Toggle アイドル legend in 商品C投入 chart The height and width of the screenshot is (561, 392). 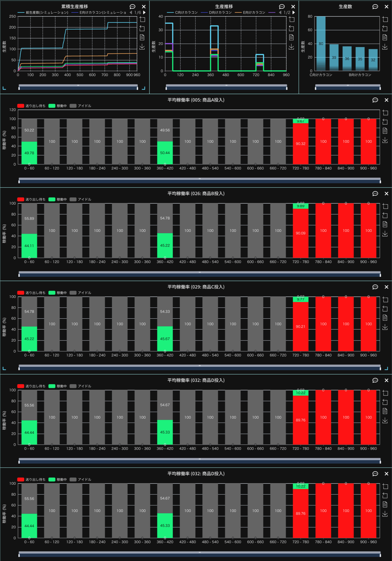tap(80, 293)
